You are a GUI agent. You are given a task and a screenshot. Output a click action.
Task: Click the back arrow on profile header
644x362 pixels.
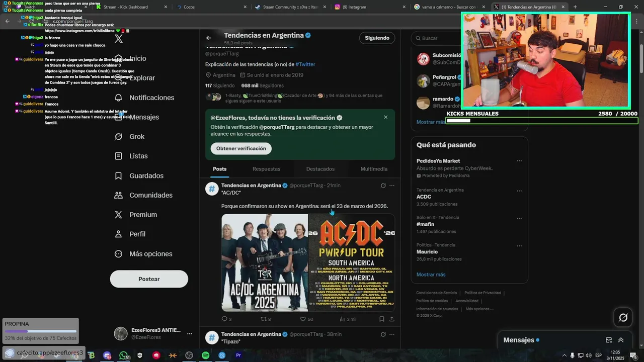coord(209,38)
